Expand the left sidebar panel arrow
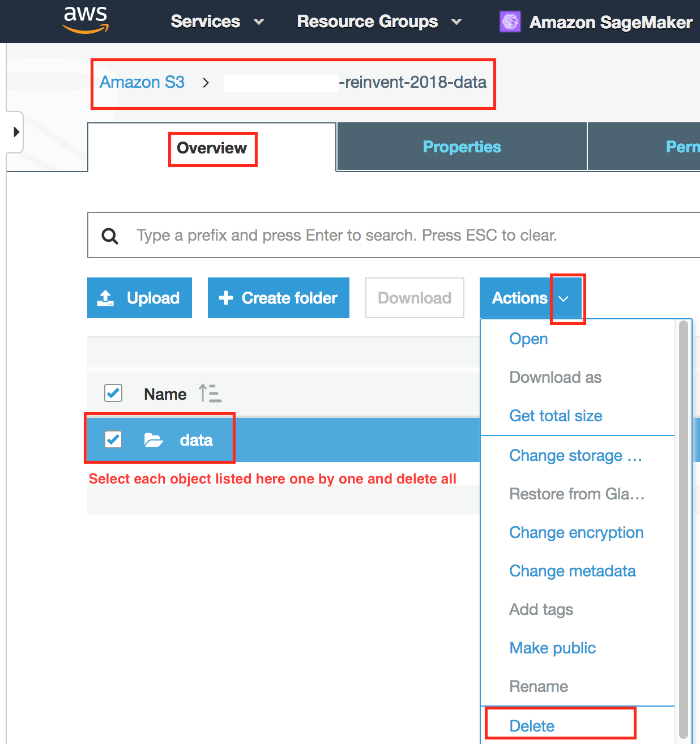 pyautogui.click(x=16, y=132)
